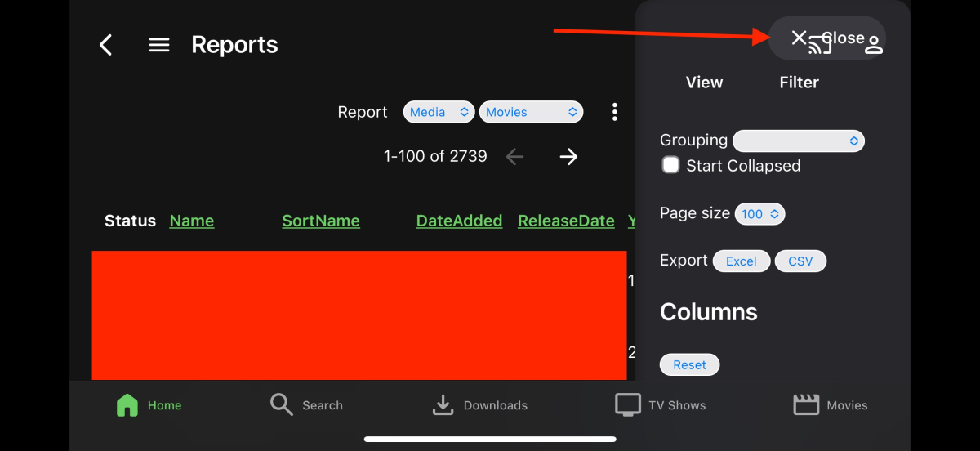
Task: Sort the table by ReleaseDate column
Action: (x=566, y=221)
